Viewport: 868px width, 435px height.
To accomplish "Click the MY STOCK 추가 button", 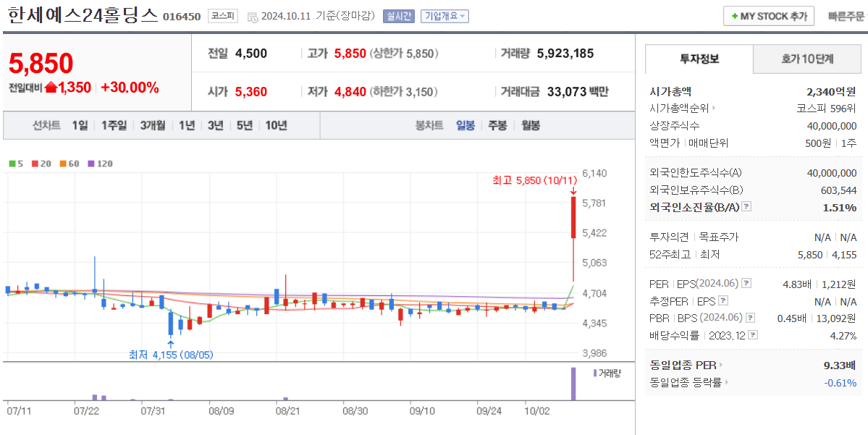I will coord(769,16).
